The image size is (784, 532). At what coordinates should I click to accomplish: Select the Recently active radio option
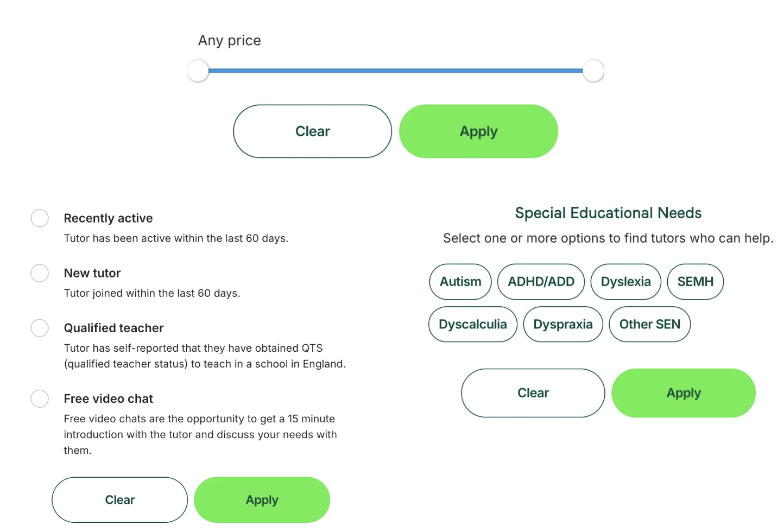[x=40, y=218]
